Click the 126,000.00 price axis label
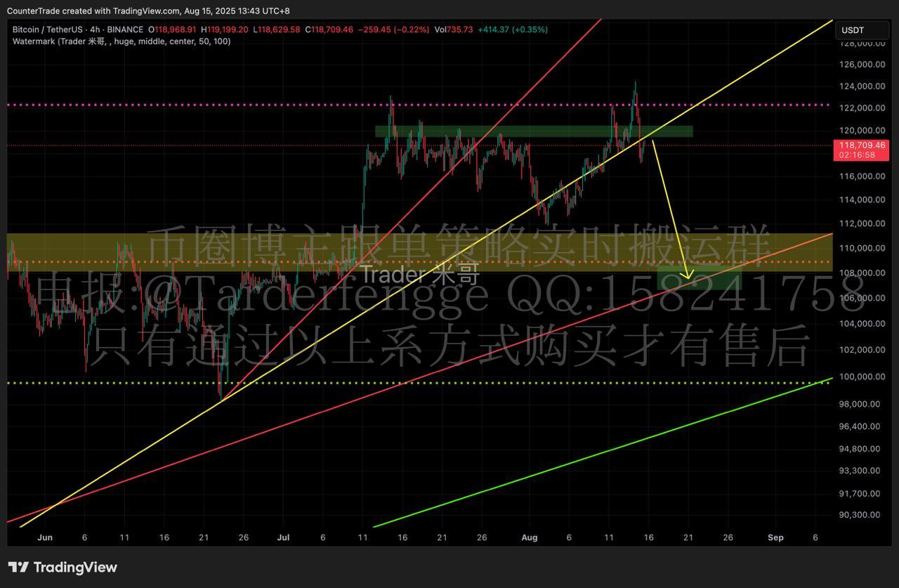The width and height of the screenshot is (899, 588). click(862, 65)
